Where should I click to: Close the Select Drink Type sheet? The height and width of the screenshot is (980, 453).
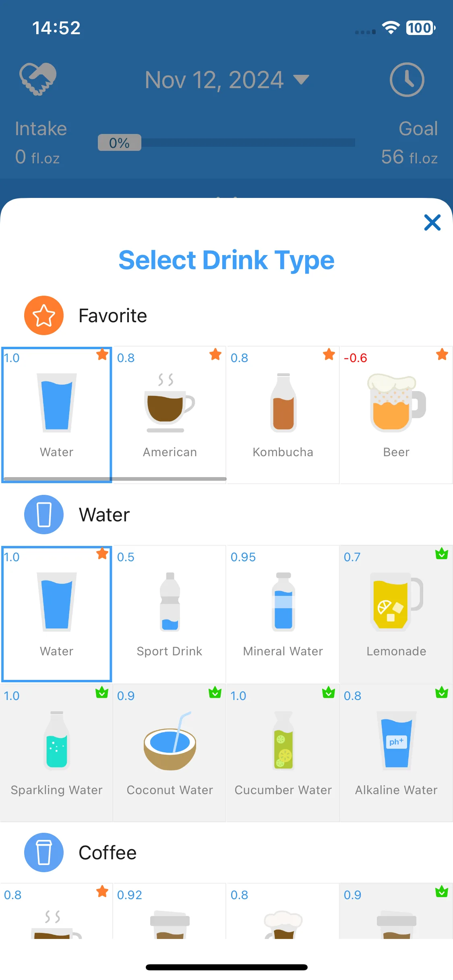point(432,222)
